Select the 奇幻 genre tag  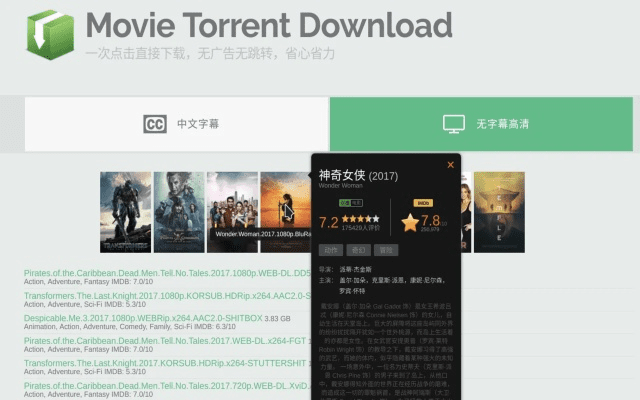[x=358, y=250]
